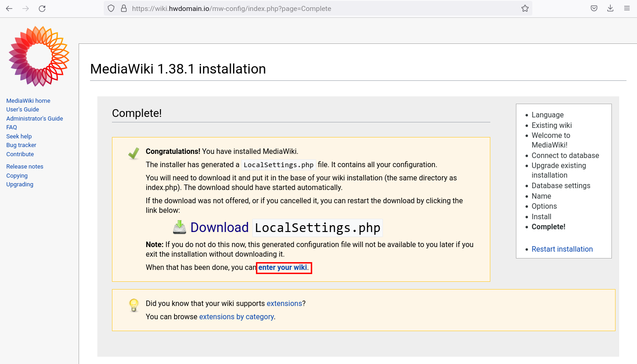This screenshot has width=637, height=364.
Task: Click the 'MediaWiki 1.38.1 installation' heading
Action: (178, 69)
